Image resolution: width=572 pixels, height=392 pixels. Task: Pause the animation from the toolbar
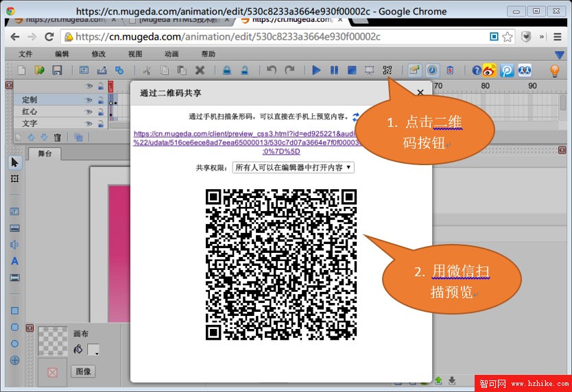coord(334,70)
